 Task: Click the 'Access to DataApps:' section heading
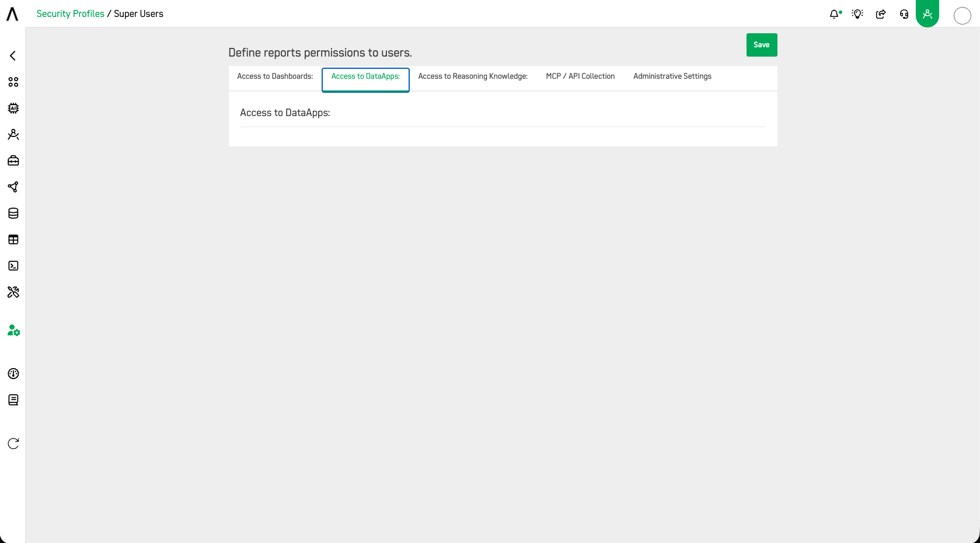point(285,113)
